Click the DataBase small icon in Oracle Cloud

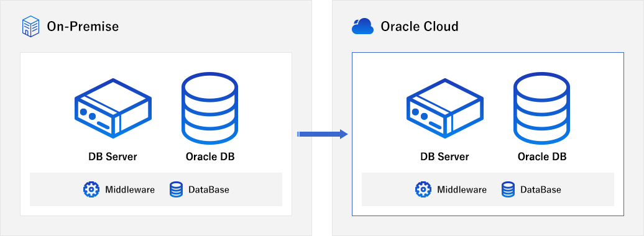coord(508,189)
